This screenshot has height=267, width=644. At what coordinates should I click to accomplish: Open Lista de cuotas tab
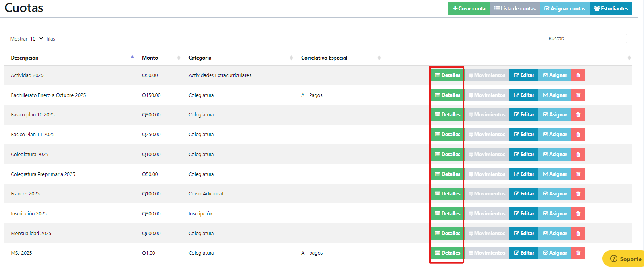pos(515,8)
